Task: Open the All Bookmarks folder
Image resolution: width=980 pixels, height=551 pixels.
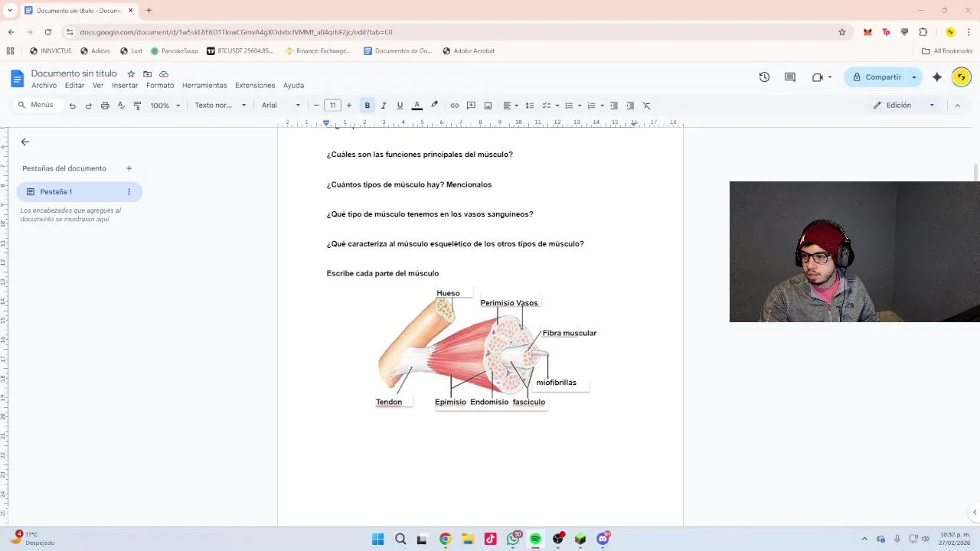Action: point(947,51)
